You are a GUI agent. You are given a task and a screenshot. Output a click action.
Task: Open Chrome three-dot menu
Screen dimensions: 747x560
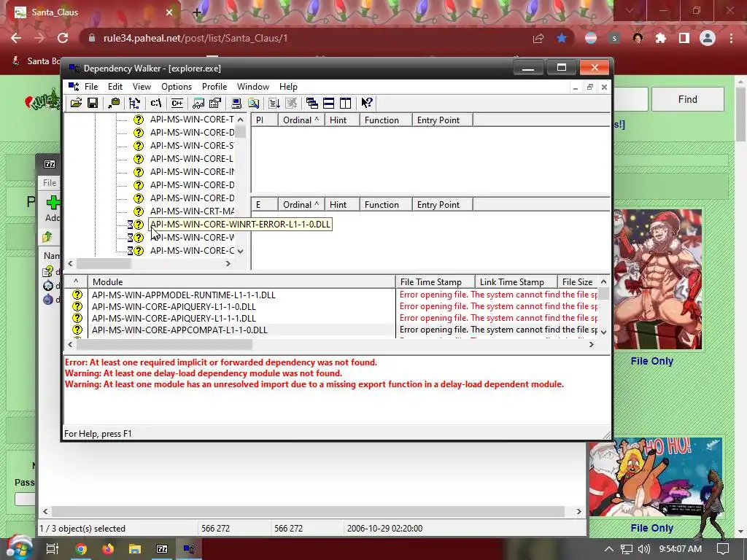coord(731,38)
